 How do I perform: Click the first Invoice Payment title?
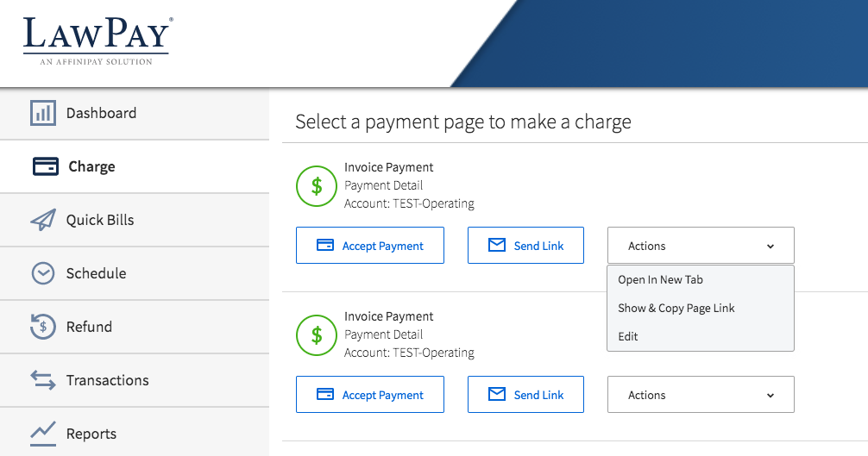click(388, 167)
